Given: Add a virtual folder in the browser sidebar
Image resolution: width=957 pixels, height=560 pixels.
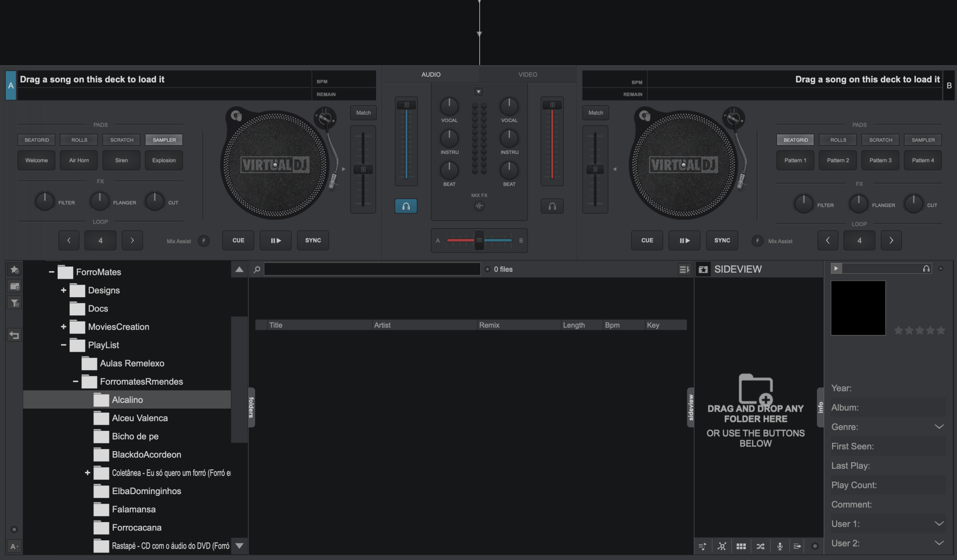Looking at the screenshot, I should (15, 286).
